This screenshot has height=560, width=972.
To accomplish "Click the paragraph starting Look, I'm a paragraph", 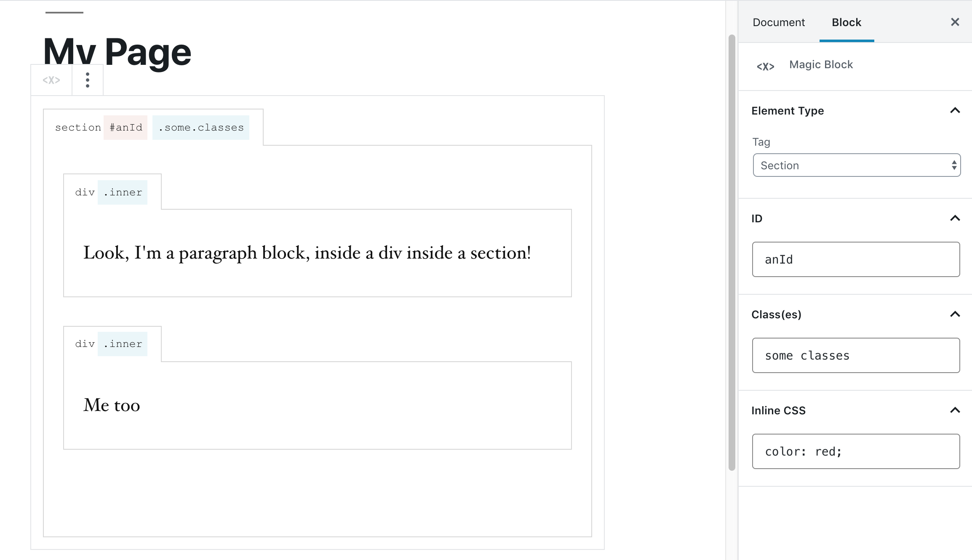I will pos(307,253).
